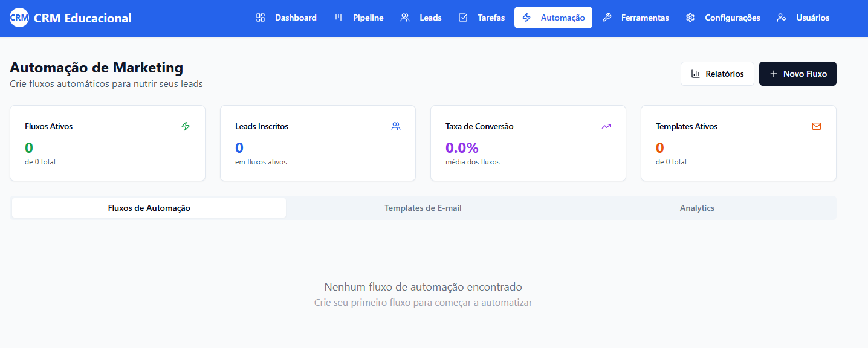Go to the Usuários page
Screen dimensions: 868x348
(803, 18)
